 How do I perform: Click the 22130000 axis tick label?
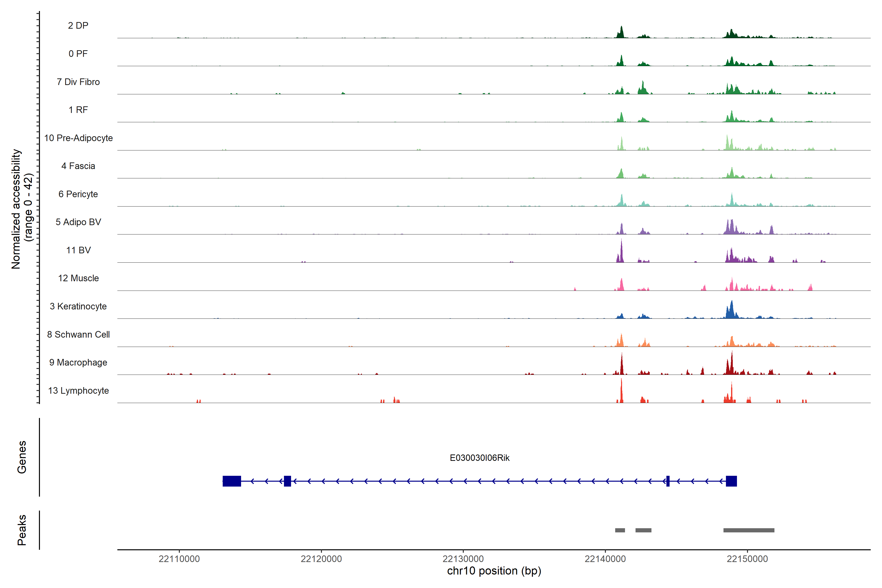click(463, 559)
